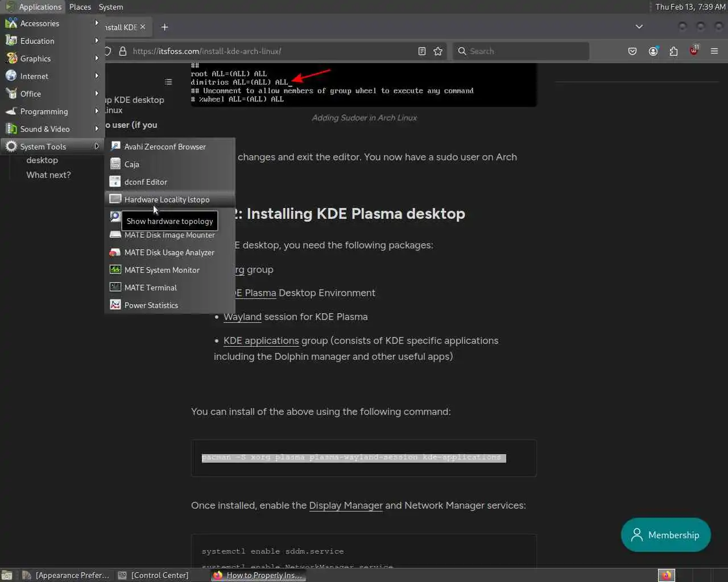Expand the Graphics submenu arrow

coord(97,59)
